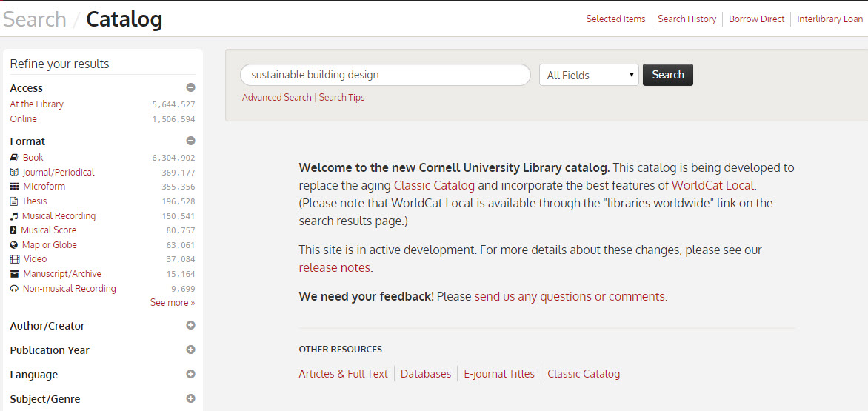Filter results by Journal/Periodical
868x411 pixels.
click(x=59, y=172)
